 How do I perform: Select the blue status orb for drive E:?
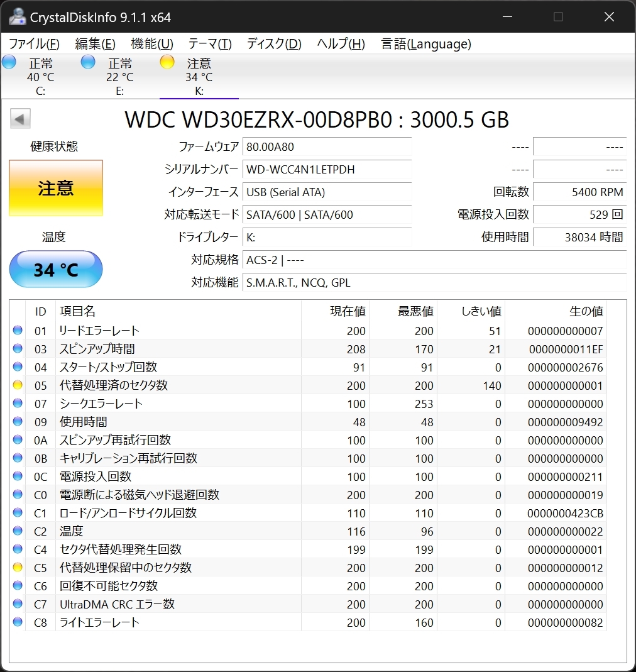pyautogui.click(x=88, y=62)
